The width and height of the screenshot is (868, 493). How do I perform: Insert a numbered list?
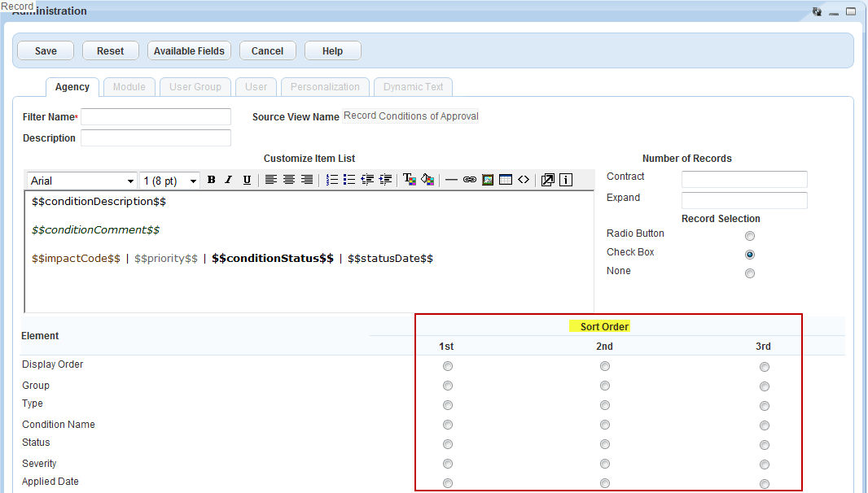pos(332,180)
